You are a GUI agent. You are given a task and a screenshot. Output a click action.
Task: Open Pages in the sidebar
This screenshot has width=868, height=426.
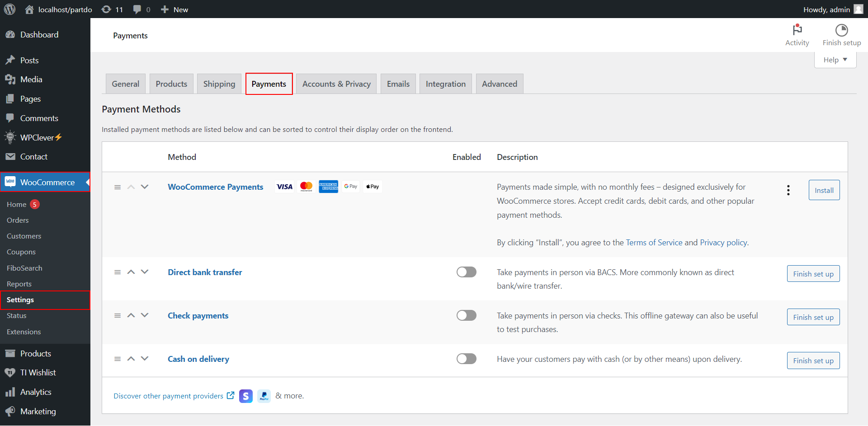[45, 99]
